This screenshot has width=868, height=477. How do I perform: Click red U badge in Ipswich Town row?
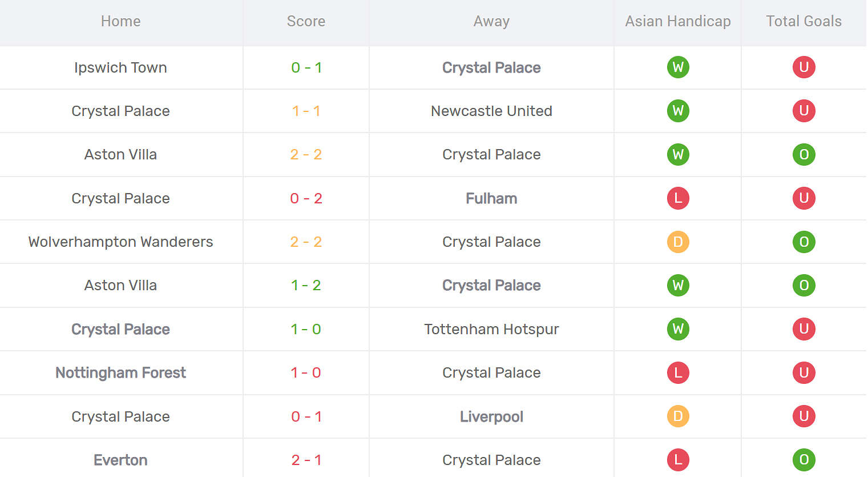tap(804, 67)
